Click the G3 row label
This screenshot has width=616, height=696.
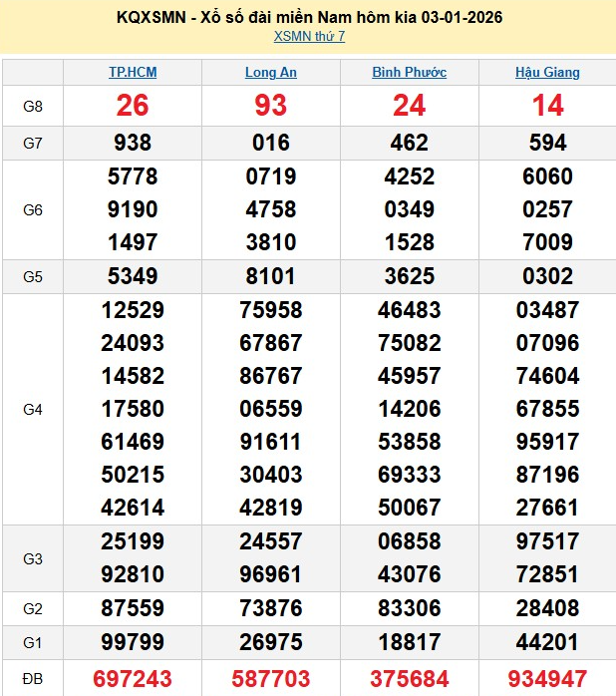coord(33,559)
